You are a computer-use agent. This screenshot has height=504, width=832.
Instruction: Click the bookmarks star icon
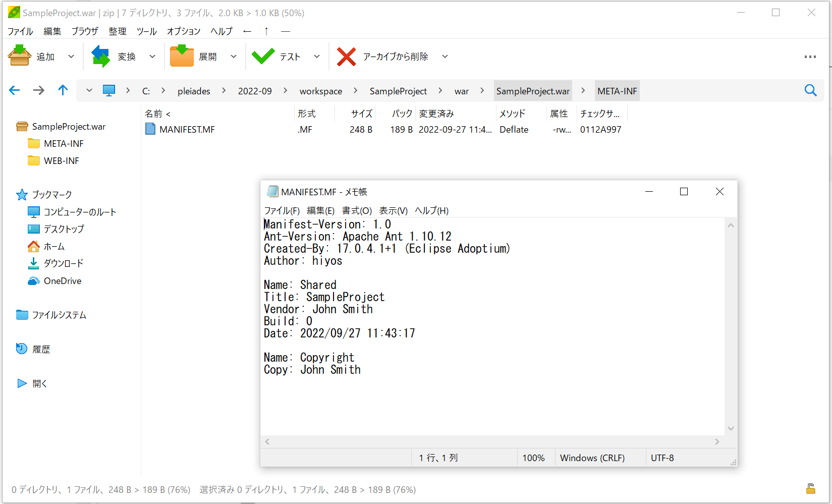pos(22,195)
